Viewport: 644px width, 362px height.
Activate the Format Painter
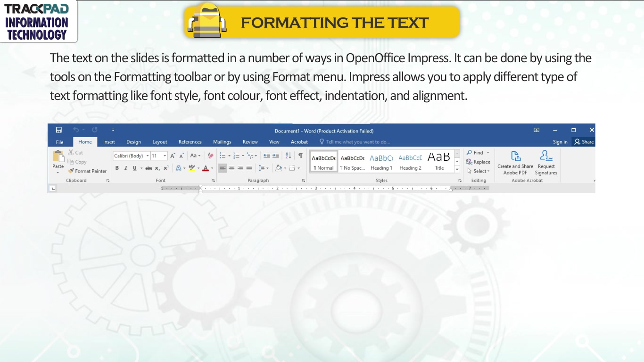pyautogui.click(x=87, y=171)
